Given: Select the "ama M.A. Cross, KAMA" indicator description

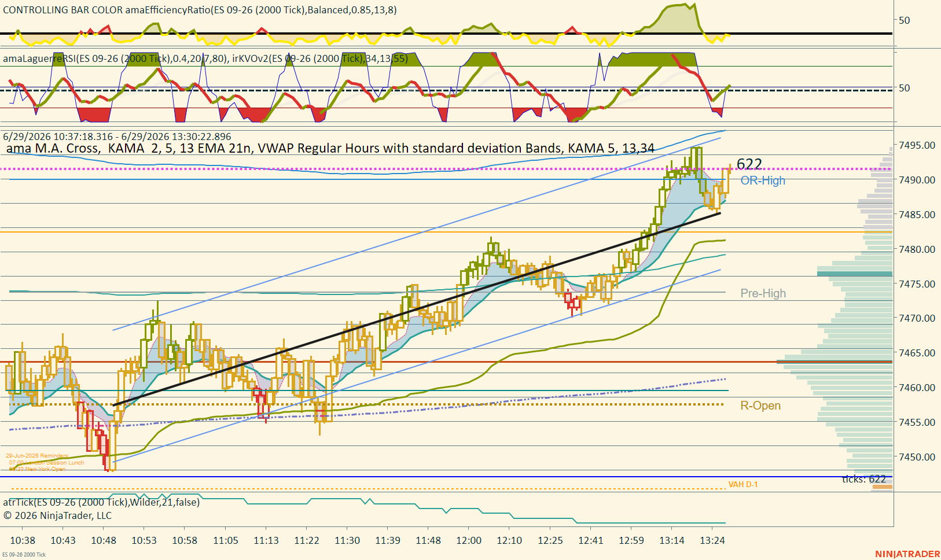Looking at the screenshot, I should (x=330, y=148).
